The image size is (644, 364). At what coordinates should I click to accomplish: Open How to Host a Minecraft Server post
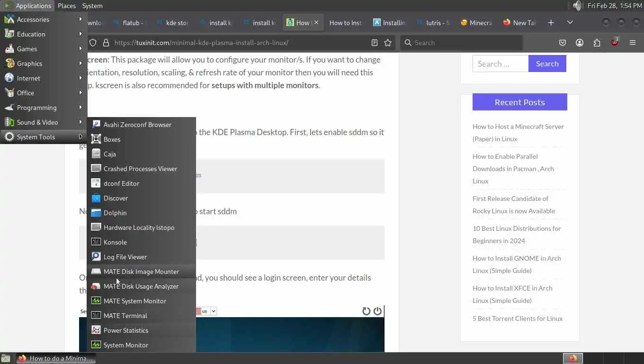518,133
